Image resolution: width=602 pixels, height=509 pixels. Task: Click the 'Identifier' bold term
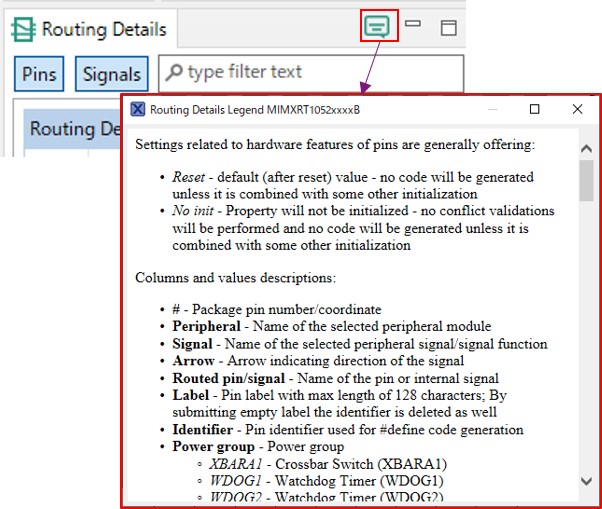coord(202,430)
